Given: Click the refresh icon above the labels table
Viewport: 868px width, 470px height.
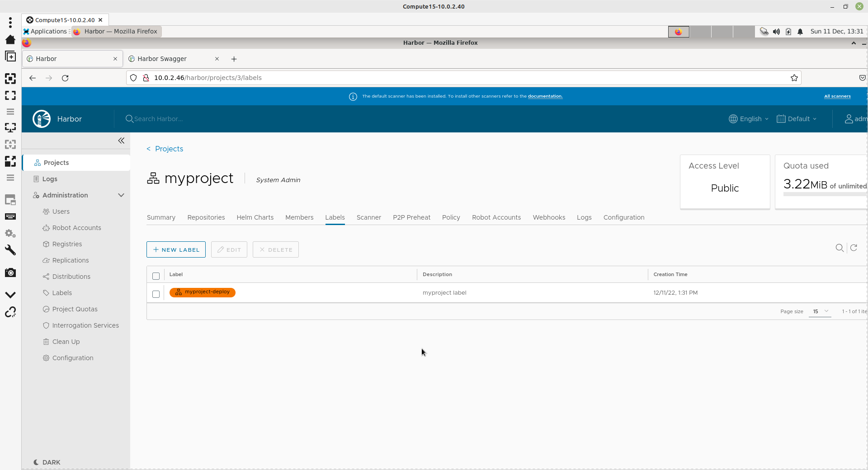Looking at the screenshot, I should (x=854, y=248).
